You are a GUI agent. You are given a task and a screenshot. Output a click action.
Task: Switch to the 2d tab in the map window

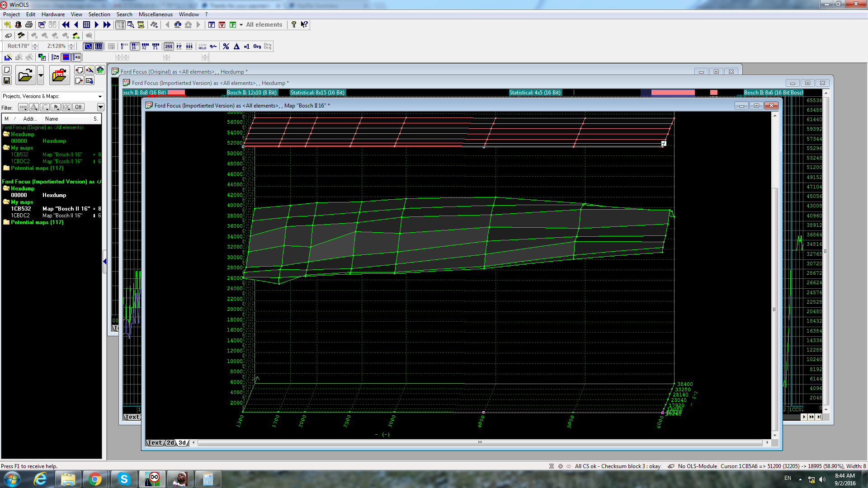coord(170,443)
